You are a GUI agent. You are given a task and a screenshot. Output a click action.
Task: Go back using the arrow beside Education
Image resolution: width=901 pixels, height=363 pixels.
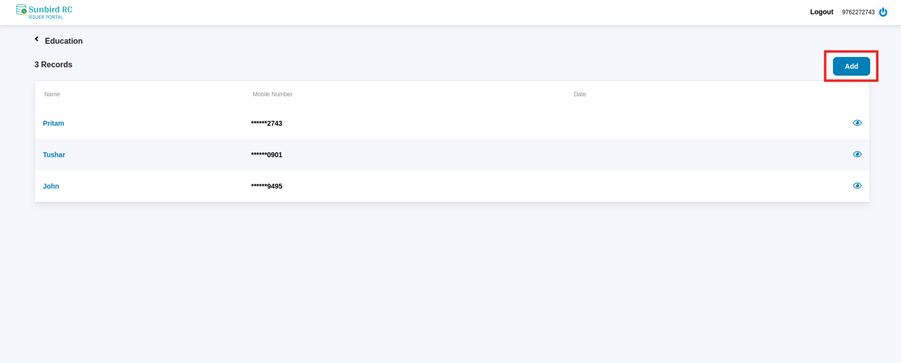pyautogui.click(x=37, y=39)
